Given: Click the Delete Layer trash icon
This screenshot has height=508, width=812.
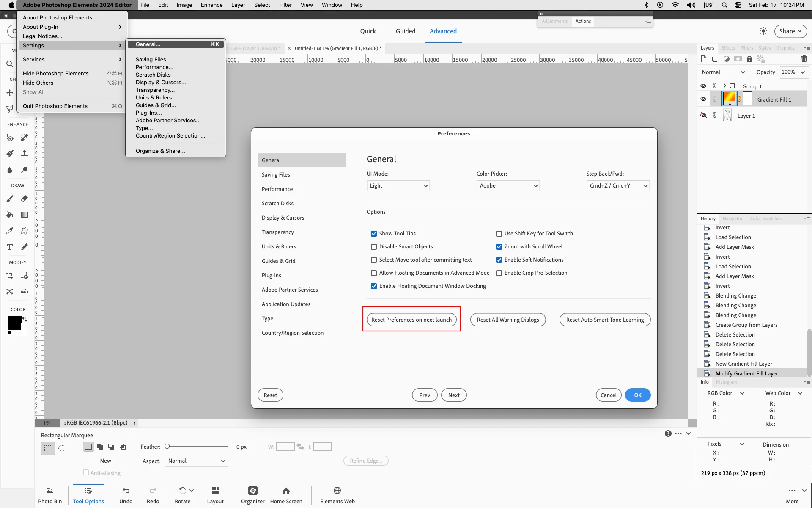Looking at the screenshot, I should point(804,59).
